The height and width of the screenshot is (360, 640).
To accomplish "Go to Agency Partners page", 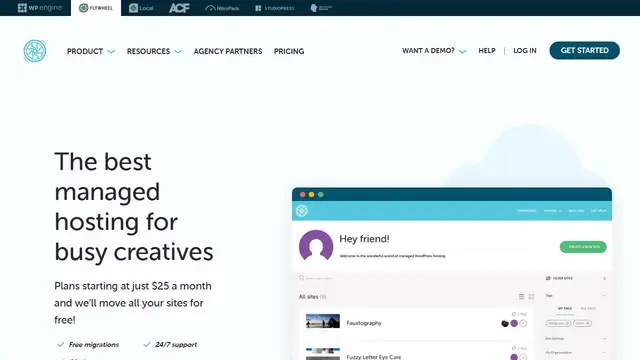I will click(228, 51).
